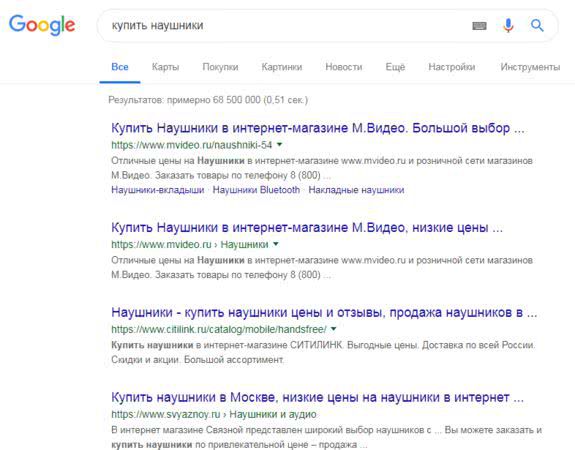The image size is (575, 450).
Task: Expand arrow next to 'mvideo.ru › Наушники'
Action: [276, 244]
